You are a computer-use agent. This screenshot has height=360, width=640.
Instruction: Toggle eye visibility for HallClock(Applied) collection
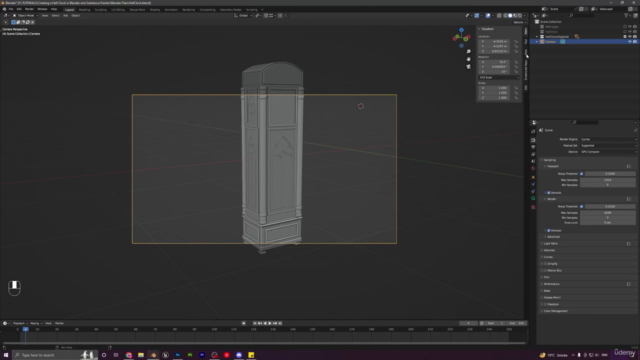pyautogui.click(x=630, y=37)
